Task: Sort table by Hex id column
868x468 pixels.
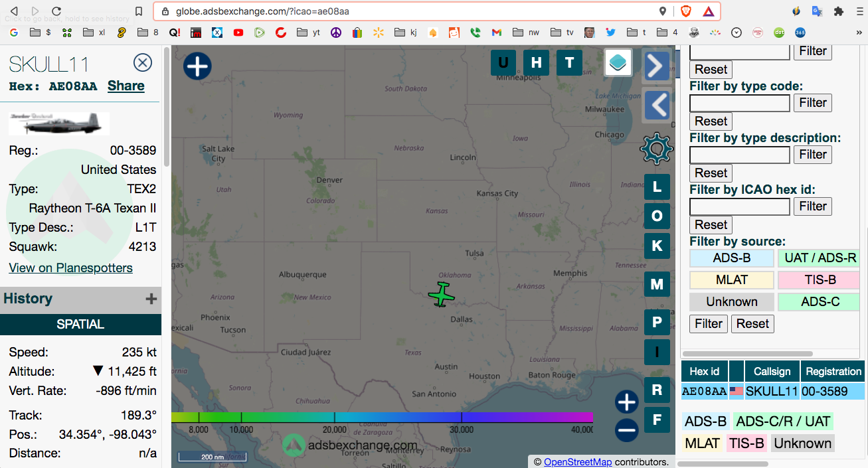Action: [x=705, y=372]
